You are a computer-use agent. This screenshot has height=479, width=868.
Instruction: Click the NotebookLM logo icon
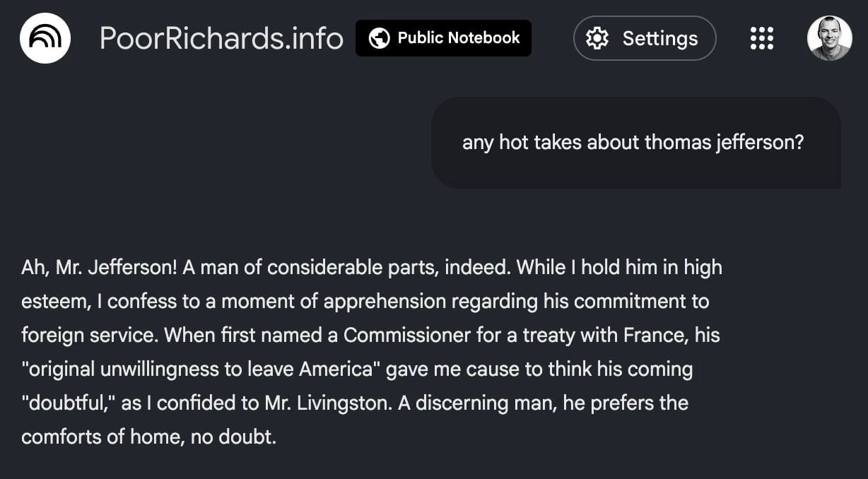(x=45, y=38)
